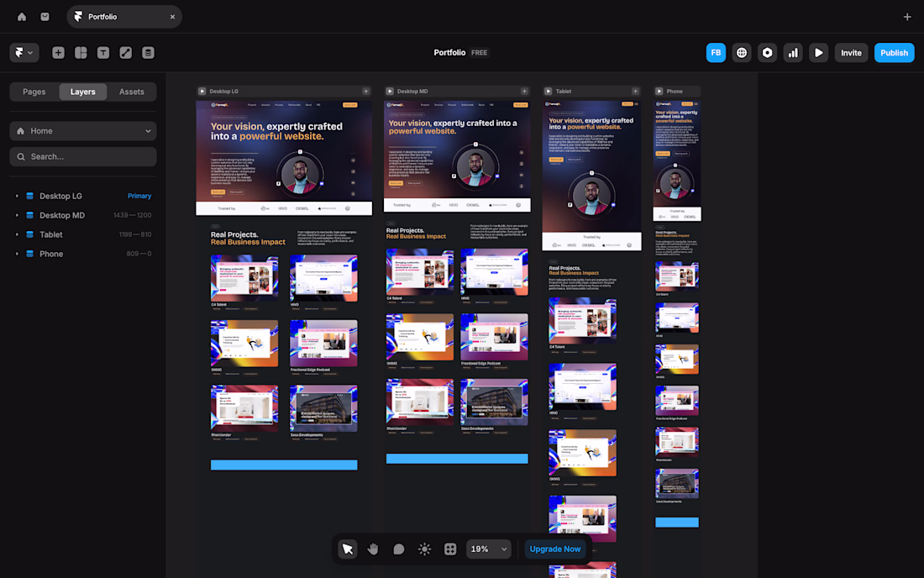924x578 pixels.
Task: Open the 19% zoom dropdown
Action: [489, 549]
